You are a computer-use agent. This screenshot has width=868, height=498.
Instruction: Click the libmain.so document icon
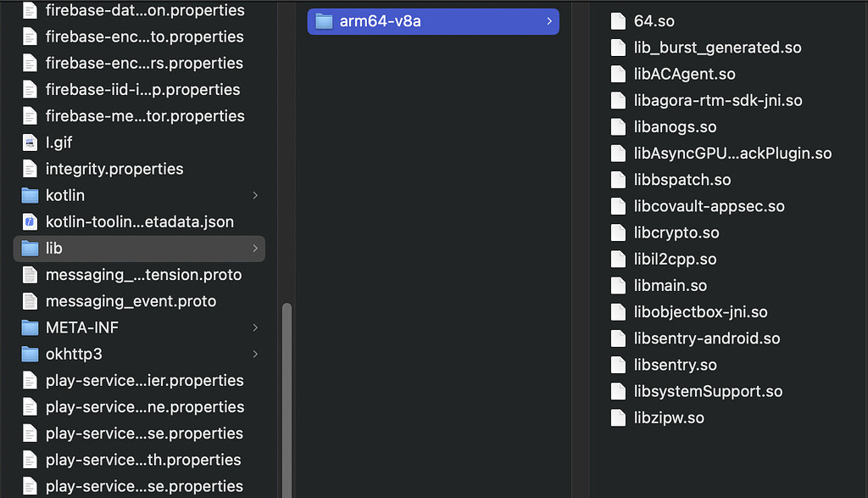point(618,285)
